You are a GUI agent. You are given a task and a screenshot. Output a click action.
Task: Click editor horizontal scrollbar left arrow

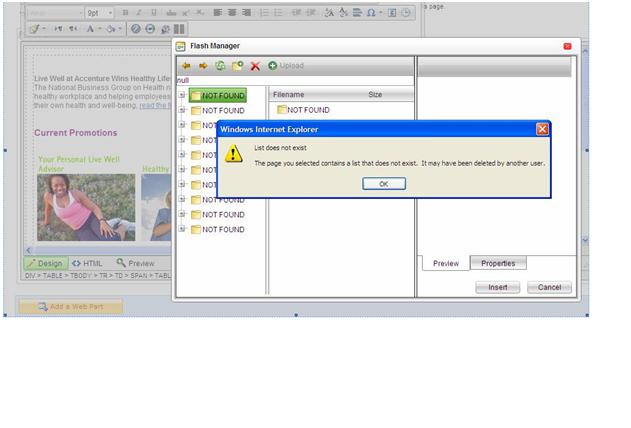(28, 250)
